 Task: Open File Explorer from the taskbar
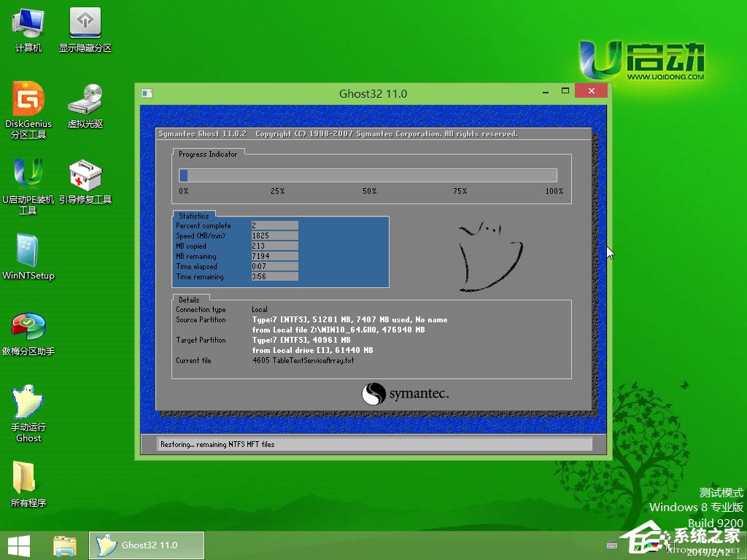(x=64, y=544)
